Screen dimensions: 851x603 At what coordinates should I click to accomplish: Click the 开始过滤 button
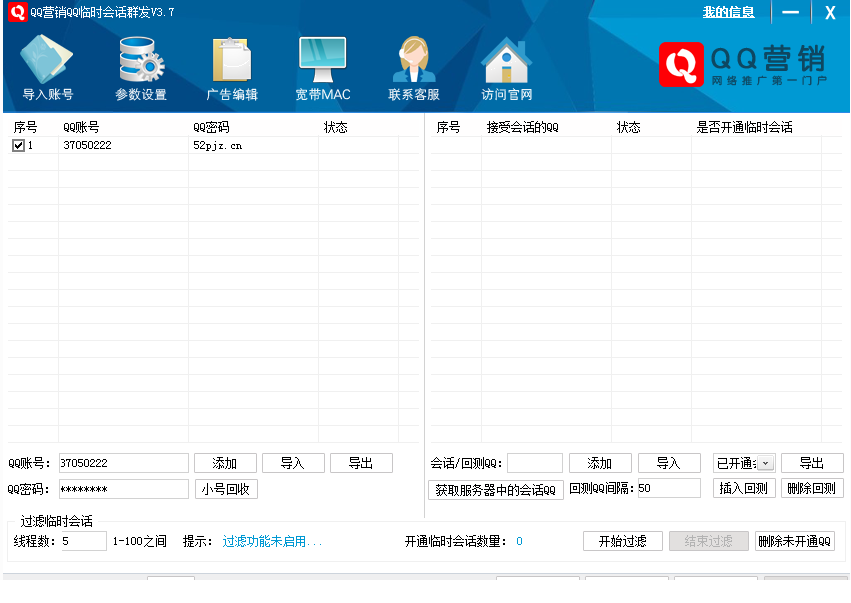[623, 541]
